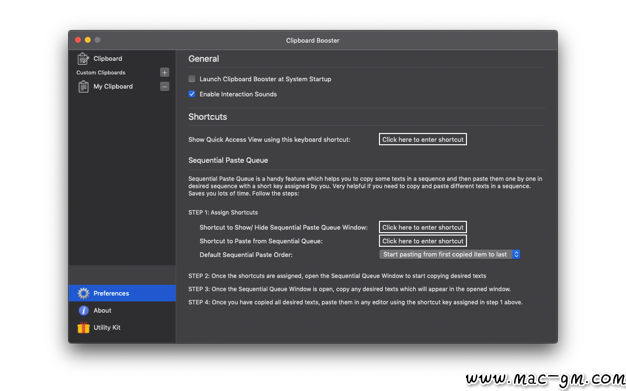This screenshot has height=391, width=626.
Task: Click the STEP 2 instruction text
Action: [337, 276]
